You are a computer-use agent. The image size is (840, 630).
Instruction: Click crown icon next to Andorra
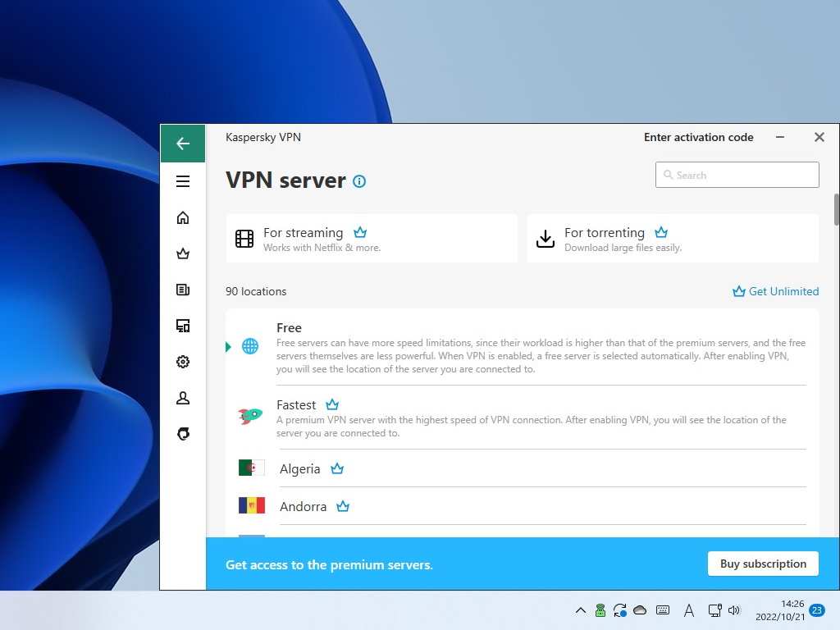(343, 506)
